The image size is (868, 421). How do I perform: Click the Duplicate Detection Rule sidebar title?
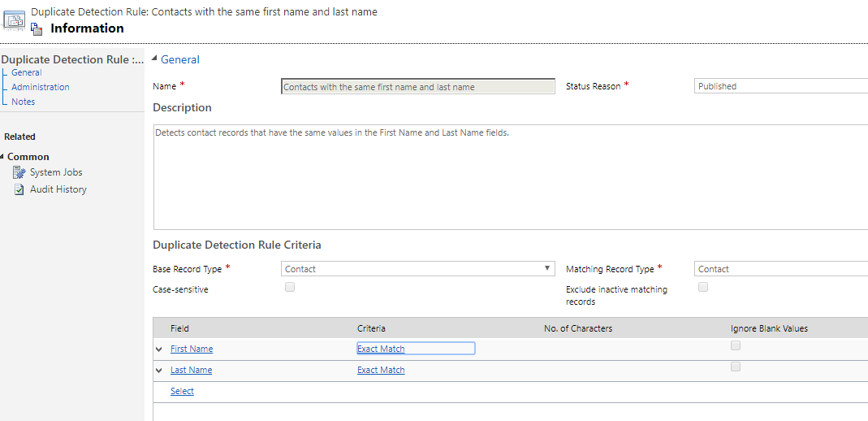[x=72, y=59]
